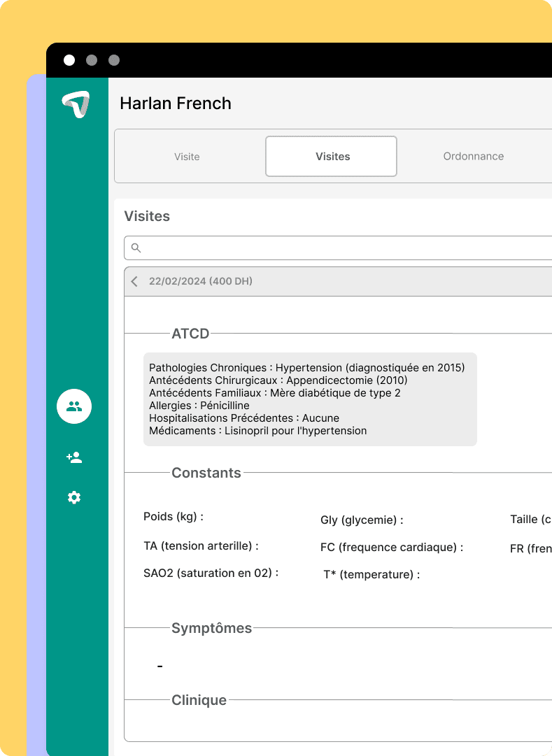Collapse the 22/02/2024 visit using the chevron
This screenshot has height=756, width=552.
point(135,281)
